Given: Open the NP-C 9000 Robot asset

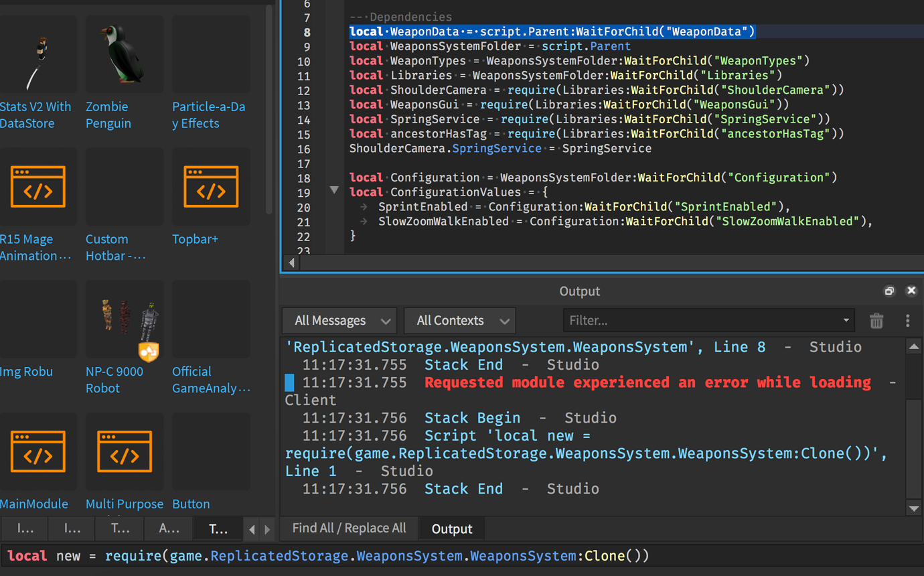Looking at the screenshot, I should (x=124, y=319).
